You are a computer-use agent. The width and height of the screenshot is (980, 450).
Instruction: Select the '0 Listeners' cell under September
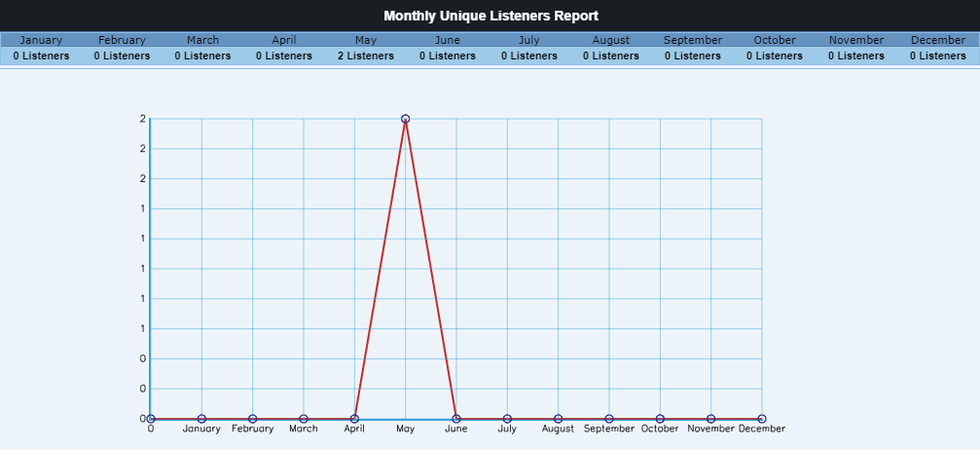coord(693,56)
